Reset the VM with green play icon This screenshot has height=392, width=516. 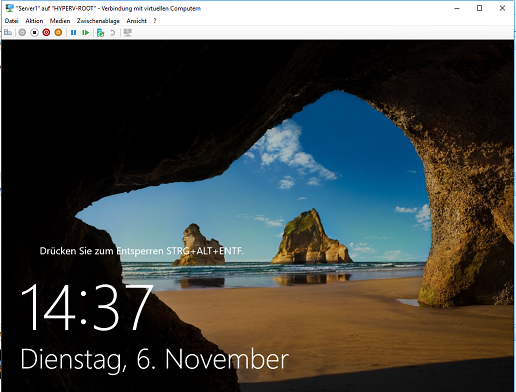[x=86, y=32]
